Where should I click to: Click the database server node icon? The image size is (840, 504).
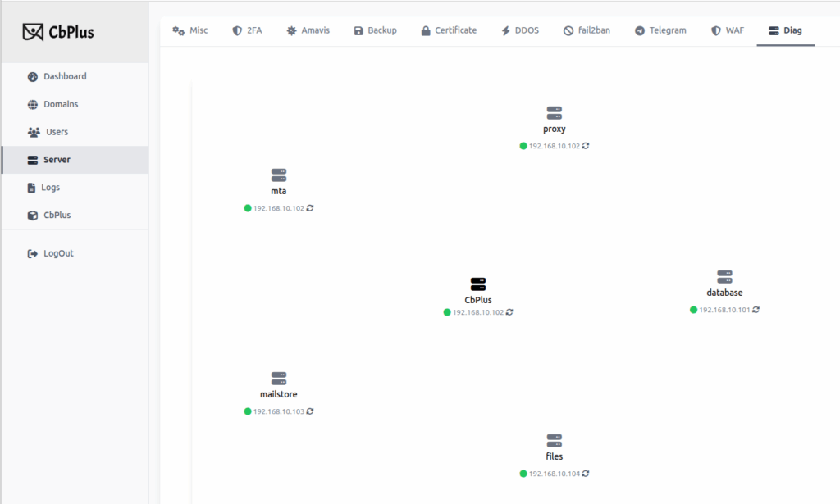pyautogui.click(x=724, y=277)
